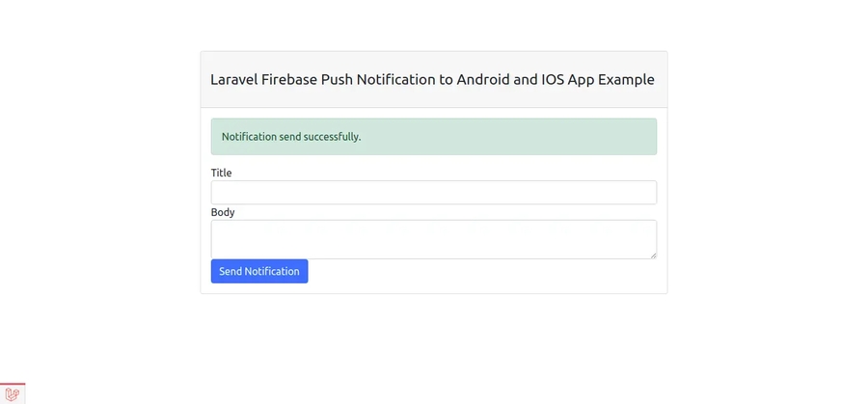Viewport: 868px width, 404px height.
Task: Click the word "successfully" in the alert
Action: point(332,137)
